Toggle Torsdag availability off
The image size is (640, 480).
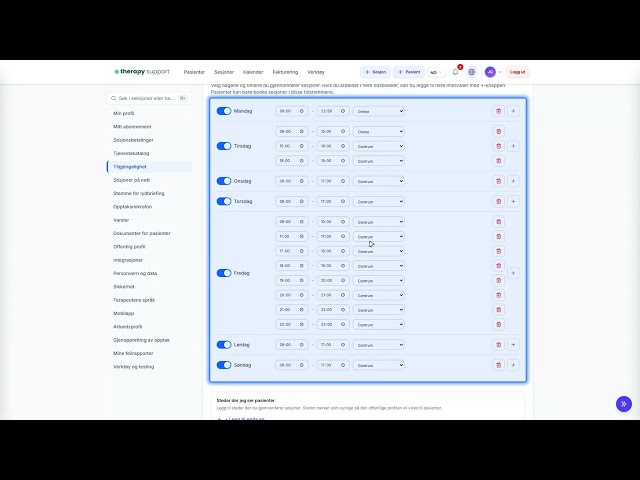[224, 201]
